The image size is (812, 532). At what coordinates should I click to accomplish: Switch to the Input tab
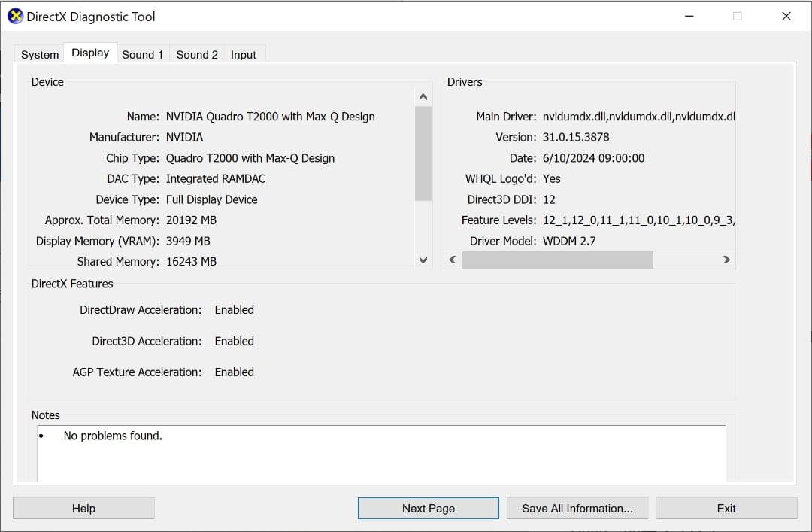[x=244, y=53]
